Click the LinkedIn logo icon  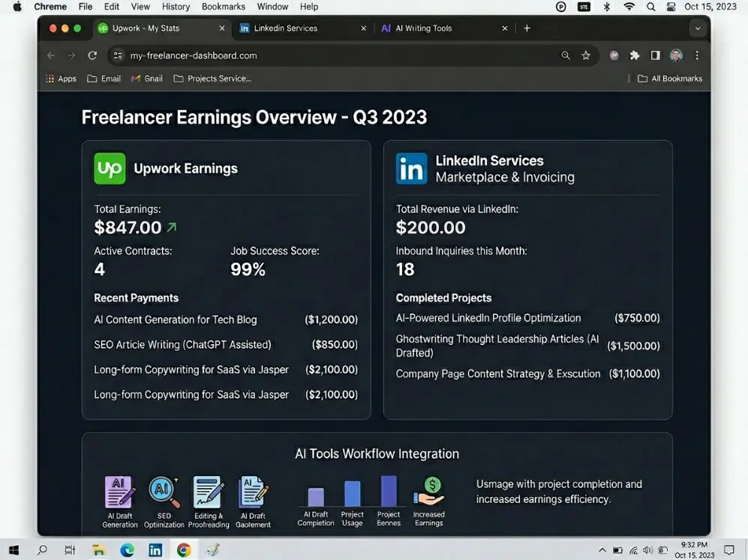tap(411, 168)
